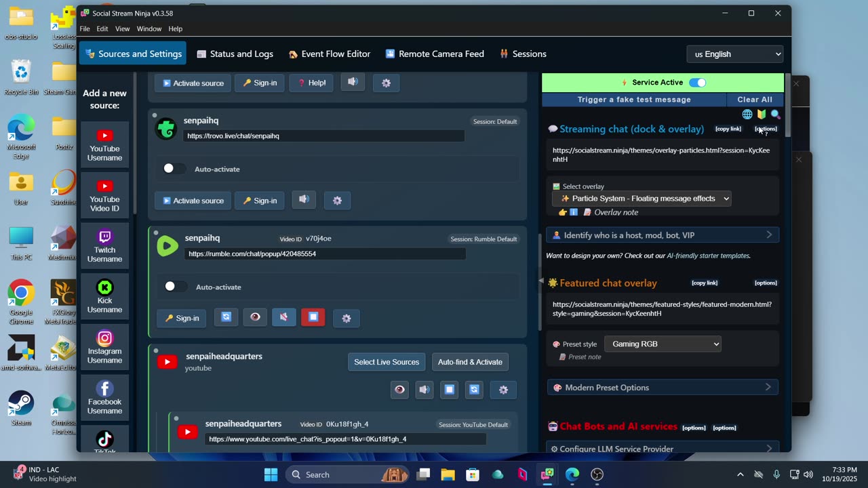Open the us English language dropdown
This screenshot has height=488, width=868.
735,54
